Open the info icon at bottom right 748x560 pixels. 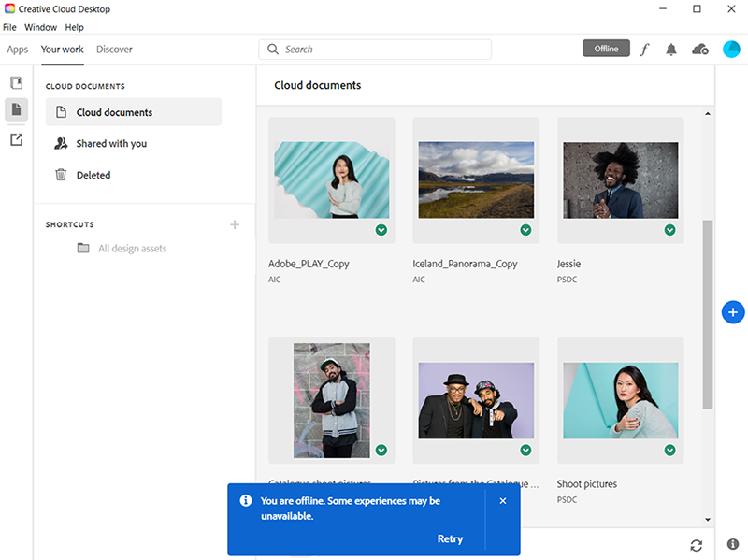(x=732, y=544)
